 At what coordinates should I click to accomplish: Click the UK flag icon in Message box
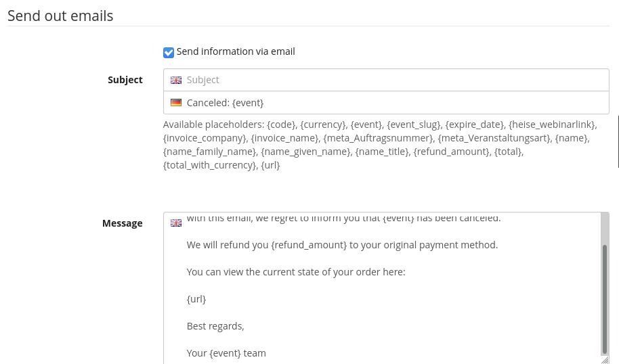click(176, 223)
